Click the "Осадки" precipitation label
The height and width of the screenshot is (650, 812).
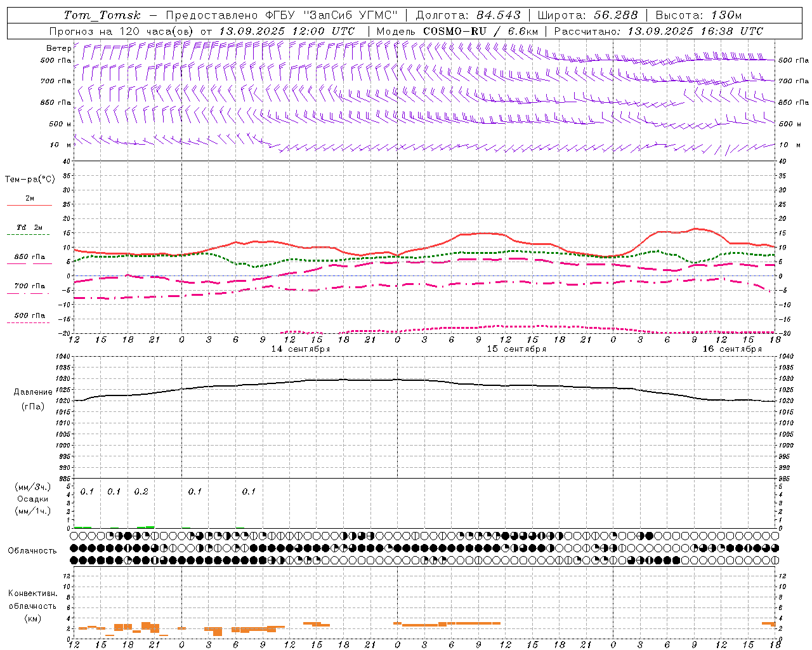coord(33,499)
